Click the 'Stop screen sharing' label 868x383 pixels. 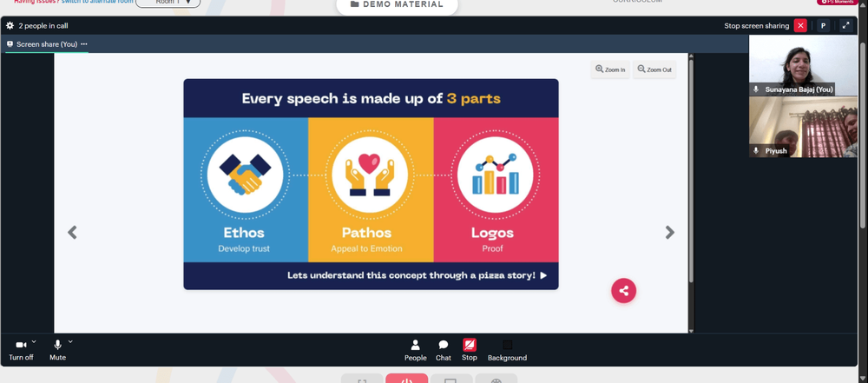coord(757,25)
